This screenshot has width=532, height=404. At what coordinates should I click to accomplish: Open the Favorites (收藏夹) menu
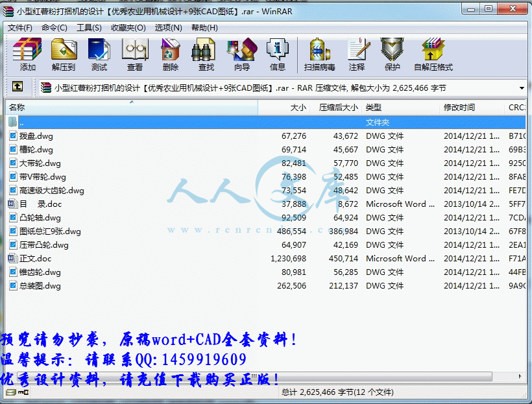point(128,28)
